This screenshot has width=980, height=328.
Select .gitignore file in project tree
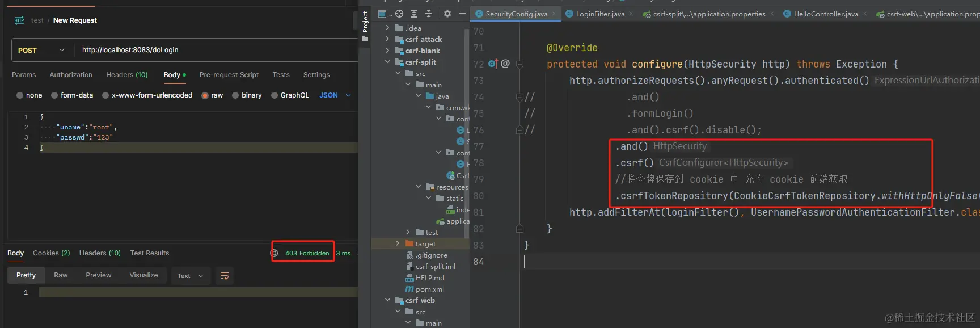coord(432,255)
